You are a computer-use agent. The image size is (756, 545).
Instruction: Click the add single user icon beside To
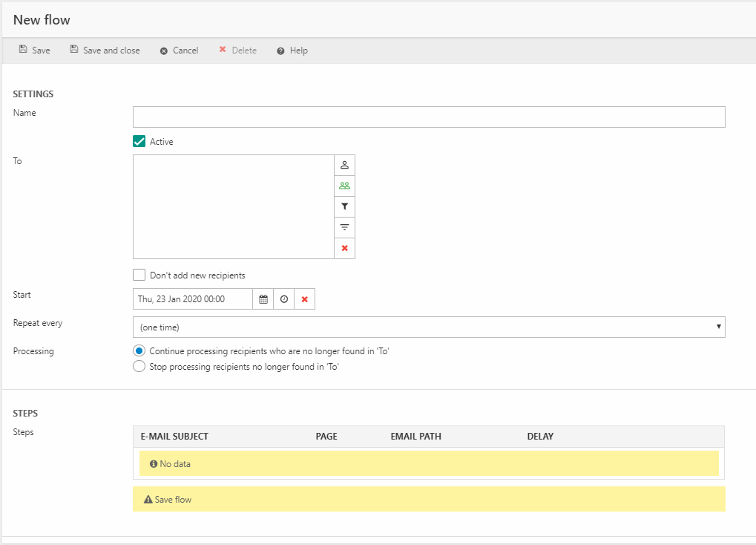(344, 165)
